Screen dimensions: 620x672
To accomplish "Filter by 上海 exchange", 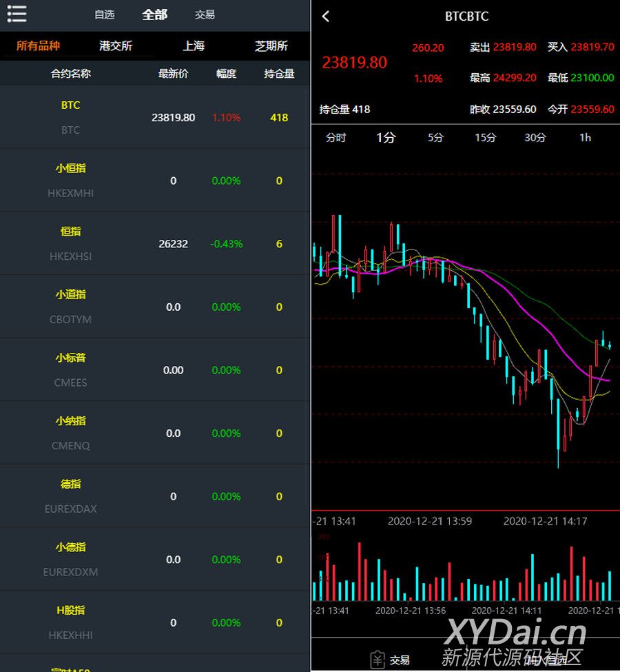I will pos(194,46).
